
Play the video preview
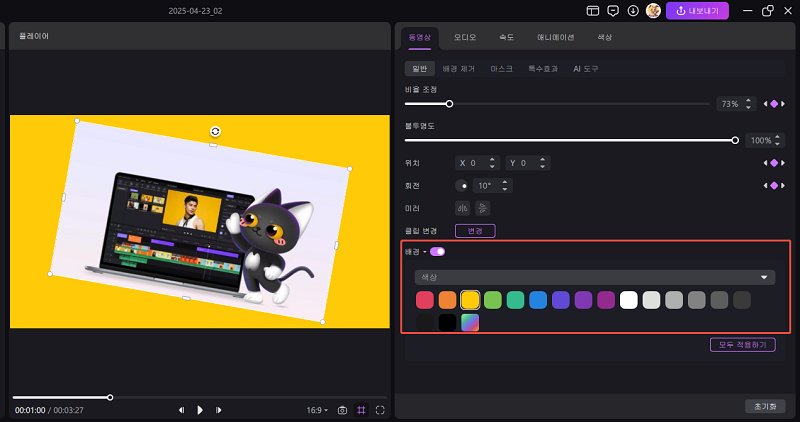199,410
